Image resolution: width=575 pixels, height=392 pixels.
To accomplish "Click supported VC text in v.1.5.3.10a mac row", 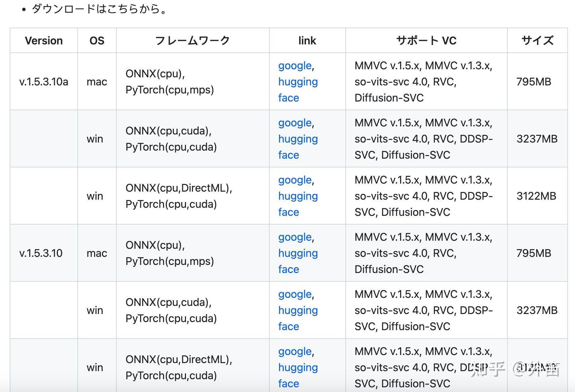I will [x=423, y=82].
